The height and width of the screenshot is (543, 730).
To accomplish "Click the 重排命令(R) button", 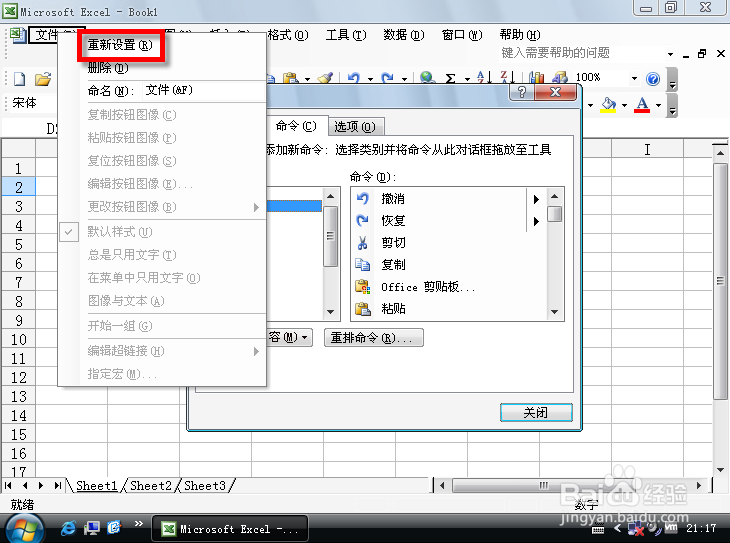I will point(374,338).
